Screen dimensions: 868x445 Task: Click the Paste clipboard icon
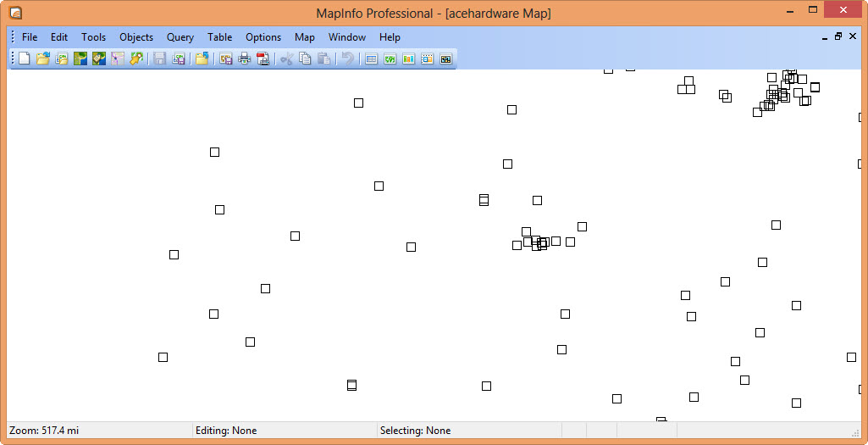pyautogui.click(x=323, y=58)
